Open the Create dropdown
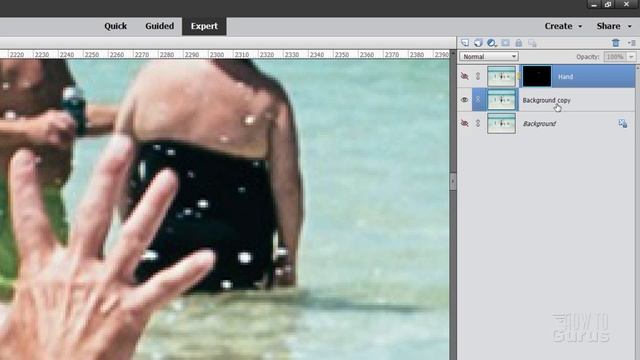Image resolution: width=640 pixels, height=360 pixels. coord(563,26)
